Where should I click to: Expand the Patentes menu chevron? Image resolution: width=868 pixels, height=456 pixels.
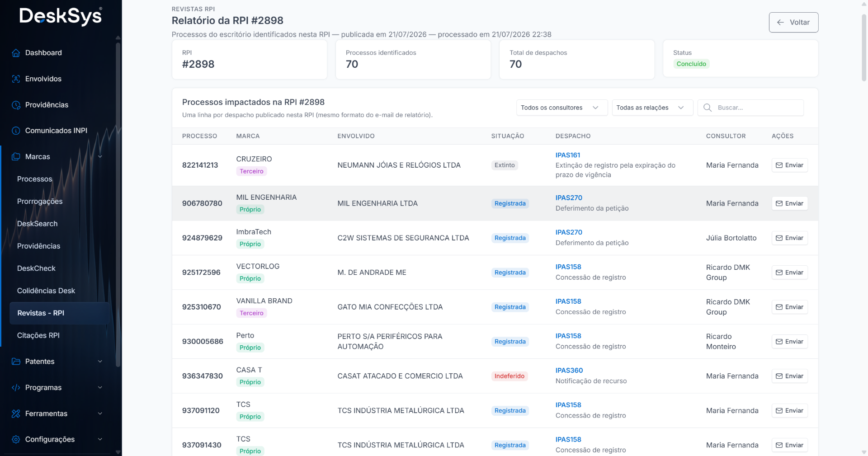pos(100,362)
